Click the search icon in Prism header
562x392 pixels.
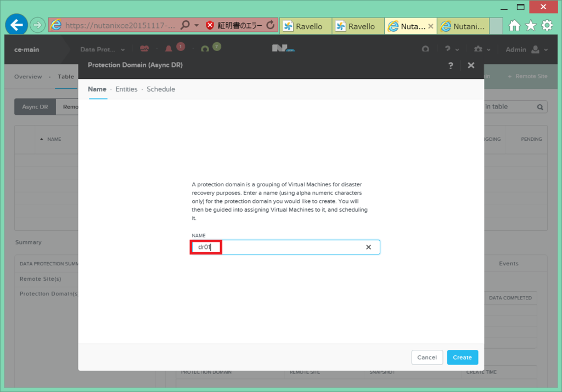pos(425,49)
